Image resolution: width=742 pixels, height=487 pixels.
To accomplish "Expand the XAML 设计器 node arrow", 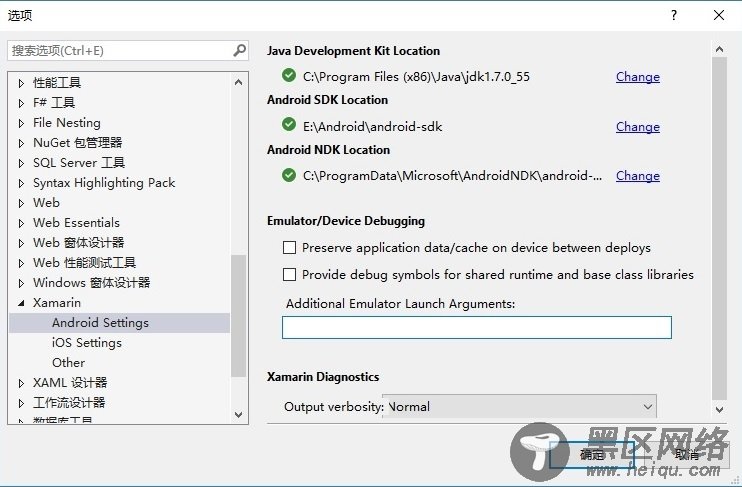I will point(21,383).
